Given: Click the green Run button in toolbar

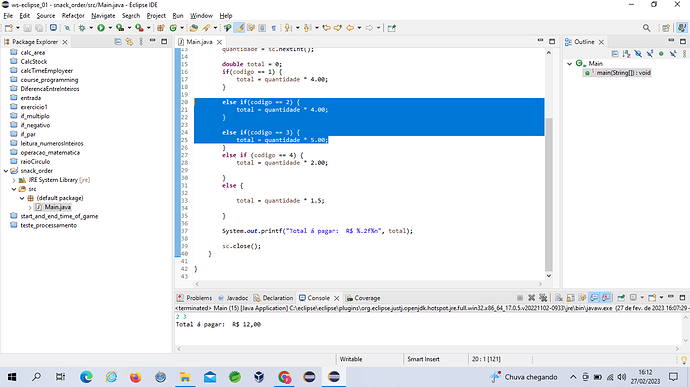Looking at the screenshot, I should pyautogui.click(x=101, y=28).
